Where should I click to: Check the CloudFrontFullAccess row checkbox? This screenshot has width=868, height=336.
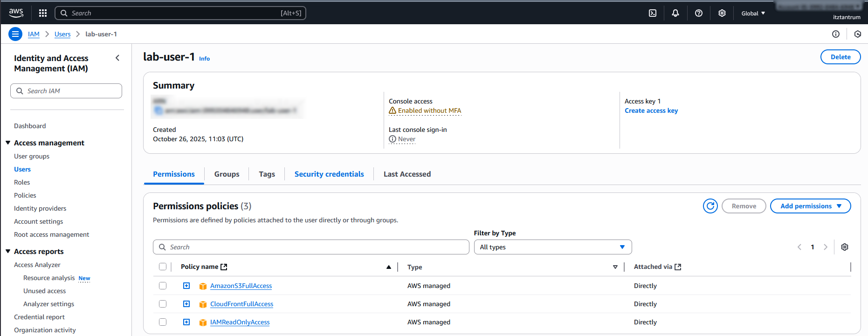163,304
